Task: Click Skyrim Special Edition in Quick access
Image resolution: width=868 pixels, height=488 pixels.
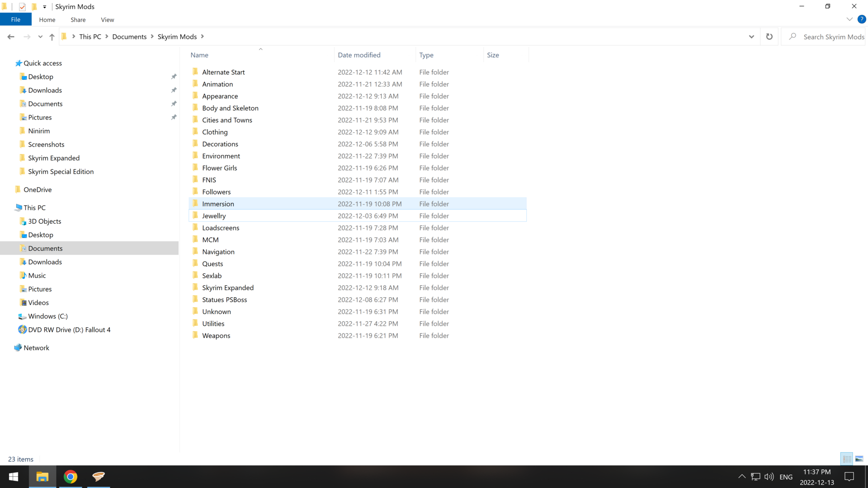Action: point(61,172)
